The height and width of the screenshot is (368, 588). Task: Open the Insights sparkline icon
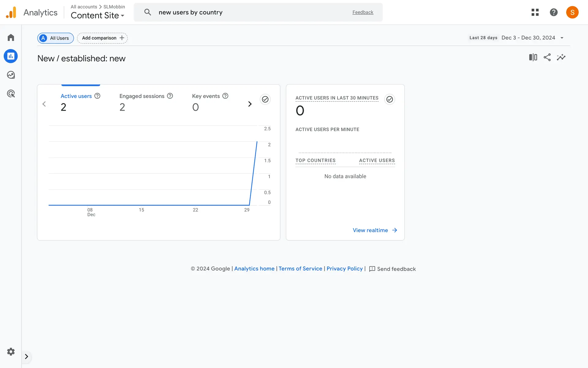[561, 57]
